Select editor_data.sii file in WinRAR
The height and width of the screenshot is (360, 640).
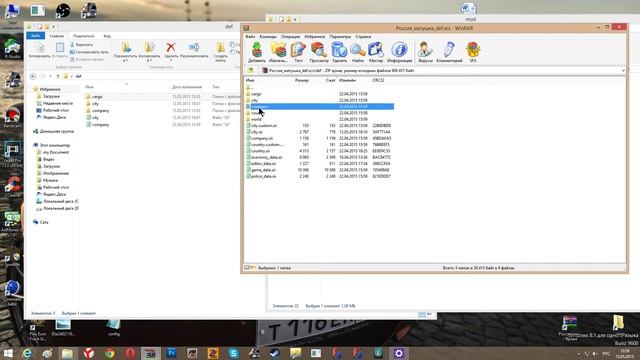(263, 164)
